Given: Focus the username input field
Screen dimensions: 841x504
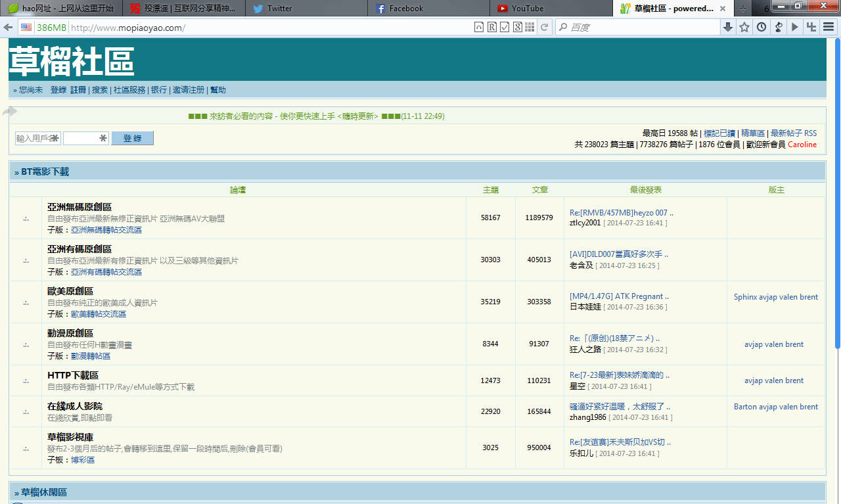Looking at the screenshot, I should pyautogui.click(x=38, y=138).
